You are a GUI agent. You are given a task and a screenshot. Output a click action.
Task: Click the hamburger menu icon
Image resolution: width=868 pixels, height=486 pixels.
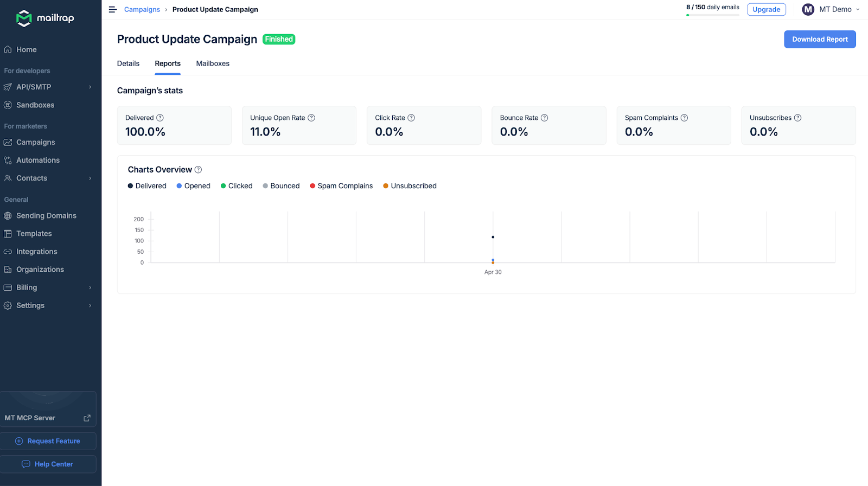tap(113, 10)
